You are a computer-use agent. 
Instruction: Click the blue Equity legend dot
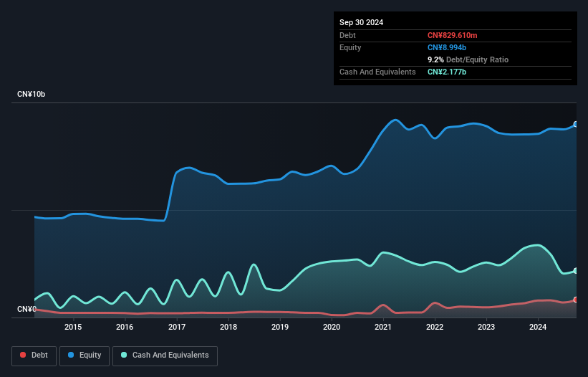click(72, 355)
